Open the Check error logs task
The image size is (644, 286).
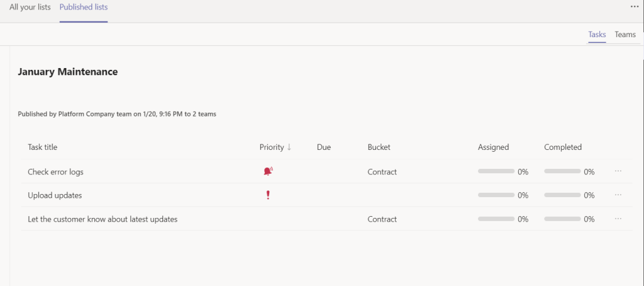(55, 172)
